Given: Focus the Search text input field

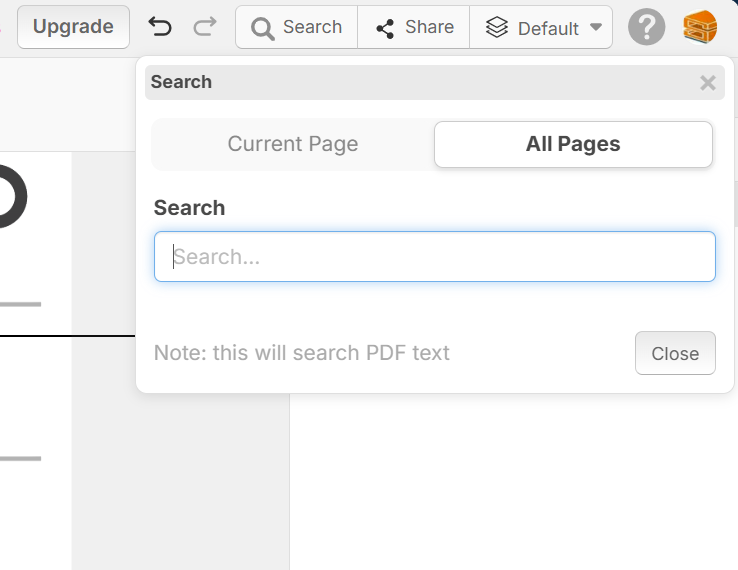Looking at the screenshot, I should [435, 257].
